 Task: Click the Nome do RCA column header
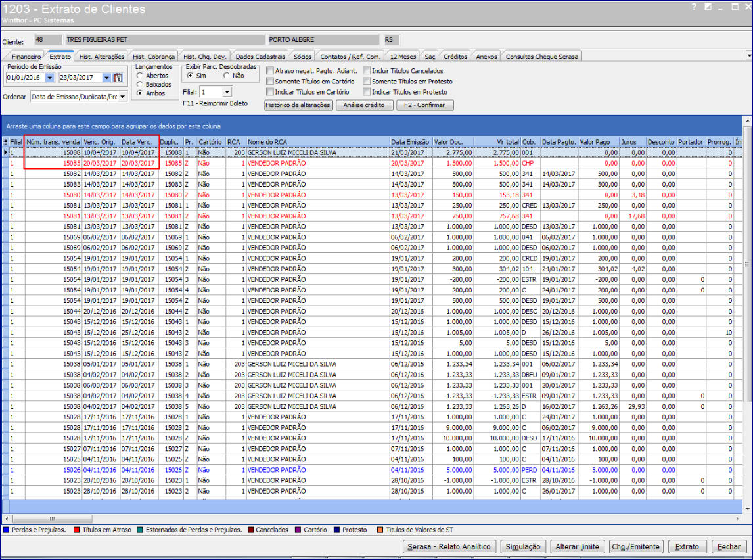[x=318, y=142]
